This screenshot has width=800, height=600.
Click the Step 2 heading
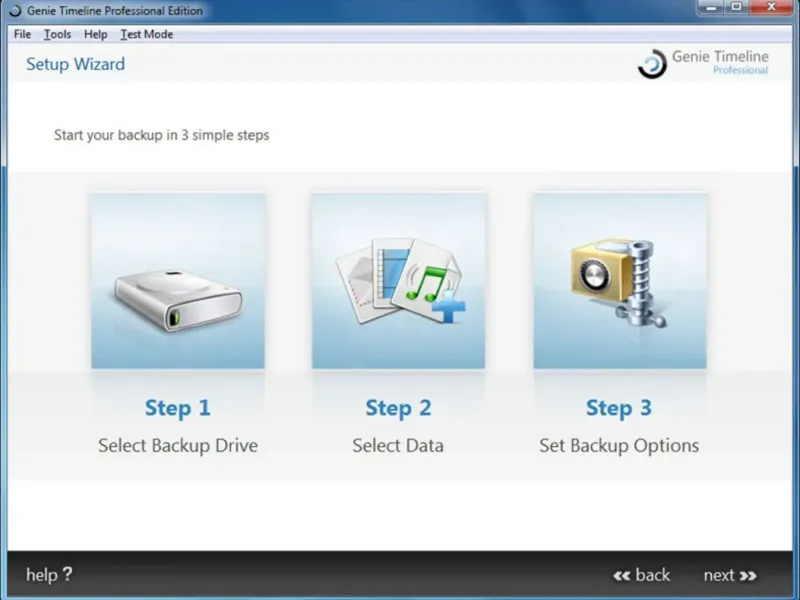[x=398, y=408]
